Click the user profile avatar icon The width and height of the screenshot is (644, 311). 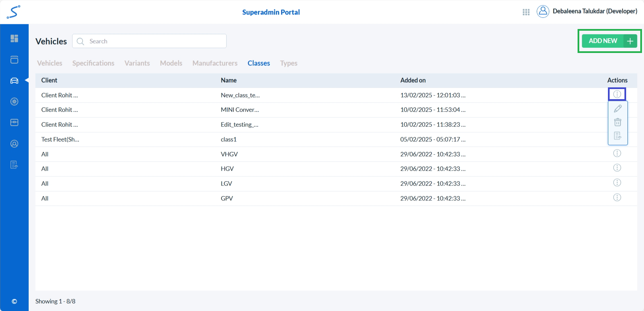click(x=543, y=11)
